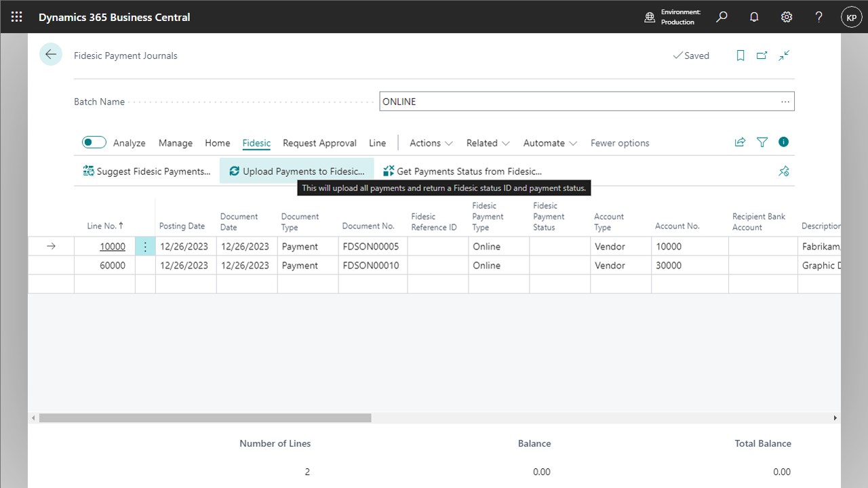Expand the Actions dropdown menu
The image size is (868, 488).
[x=431, y=143]
